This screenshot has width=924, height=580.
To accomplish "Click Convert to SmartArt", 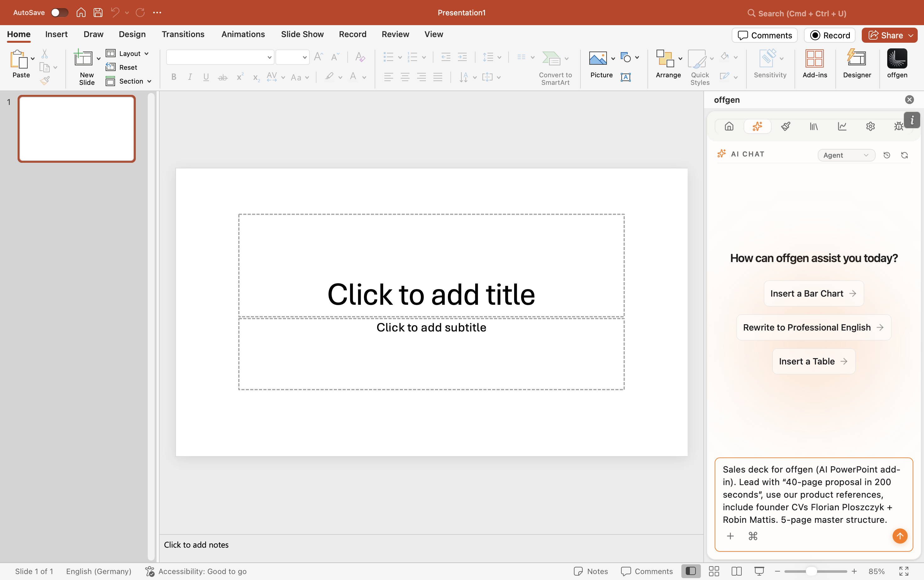I will click(555, 68).
